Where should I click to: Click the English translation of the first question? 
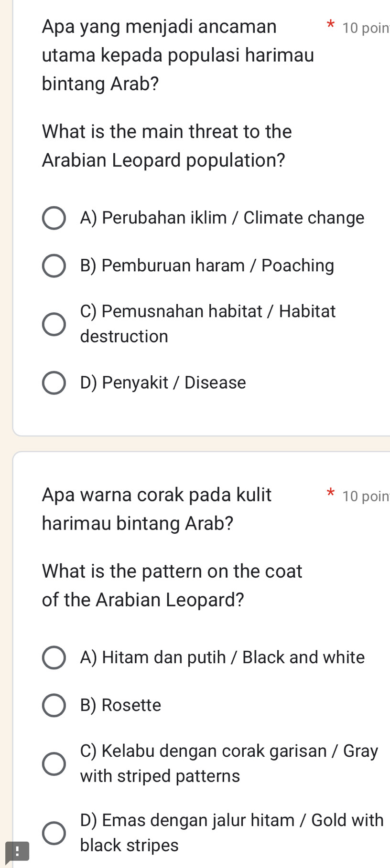coord(166,146)
